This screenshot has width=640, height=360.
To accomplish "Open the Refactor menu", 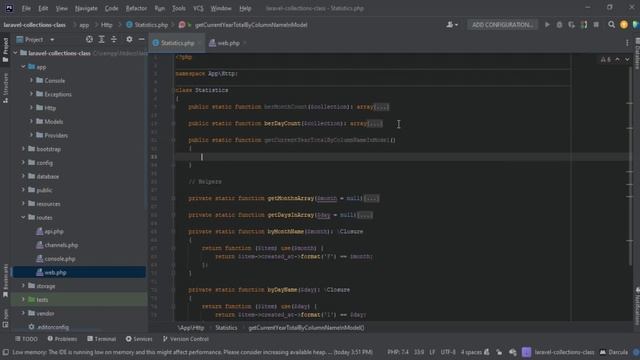I will [136, 8].
